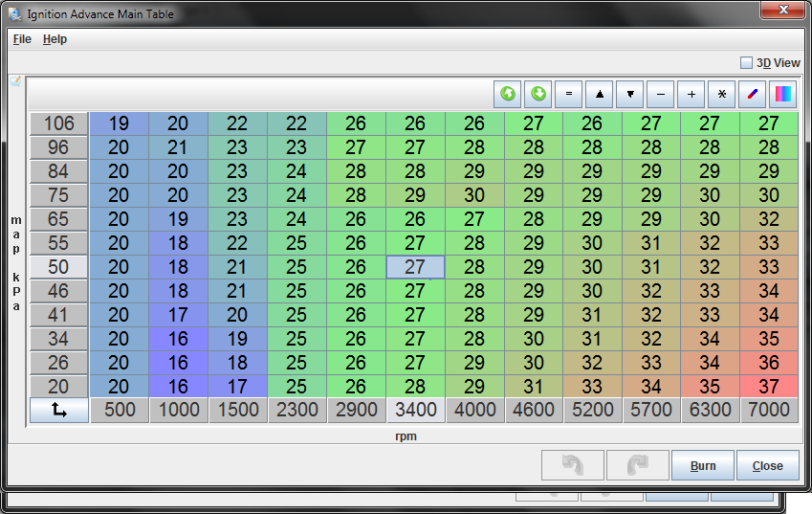Click the plus sign add button
Viewport: 812px width, 514px height.
691,94
